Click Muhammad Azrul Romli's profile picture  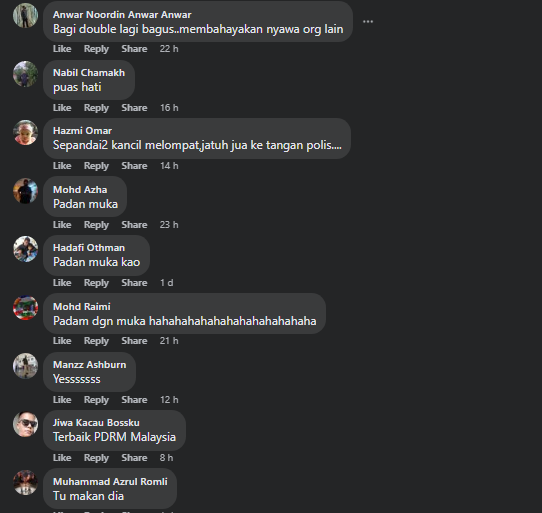(25, 483)
